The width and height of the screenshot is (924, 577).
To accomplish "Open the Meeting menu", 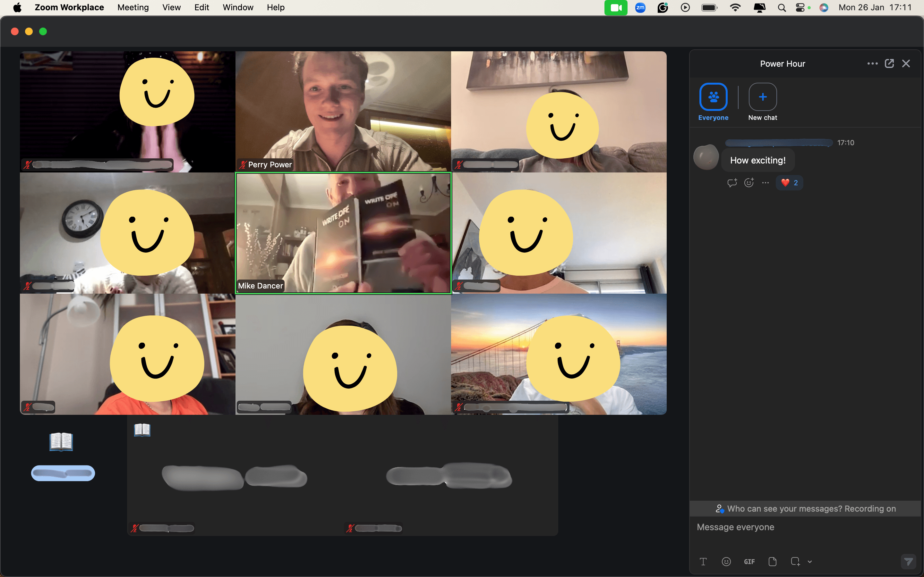I will (x=133, y=8).
